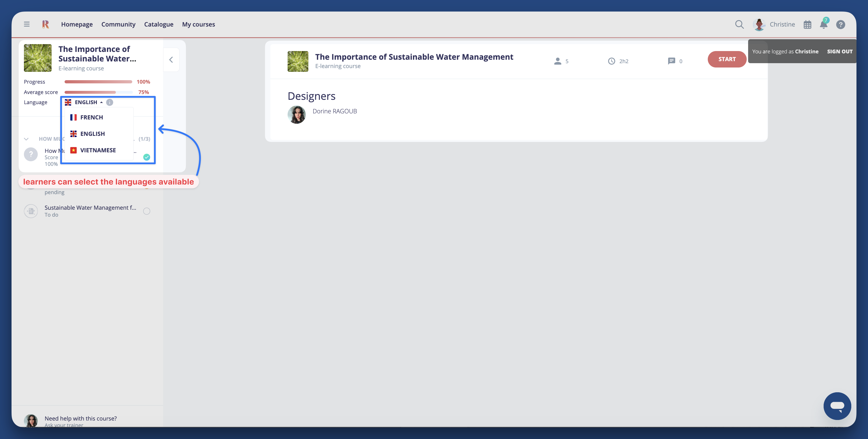
Task: Open the calendar icon
Action: [807, 25]
